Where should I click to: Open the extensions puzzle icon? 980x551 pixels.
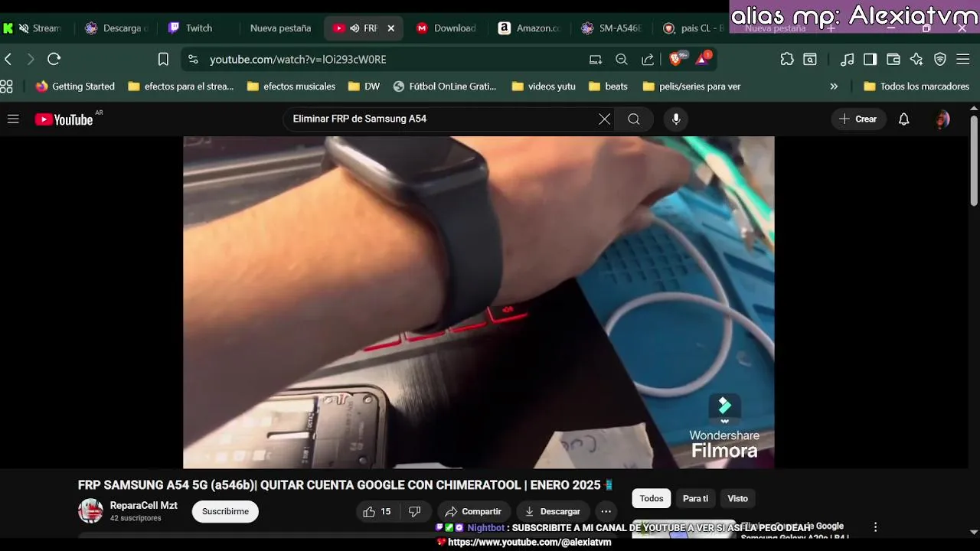[787, 59]
